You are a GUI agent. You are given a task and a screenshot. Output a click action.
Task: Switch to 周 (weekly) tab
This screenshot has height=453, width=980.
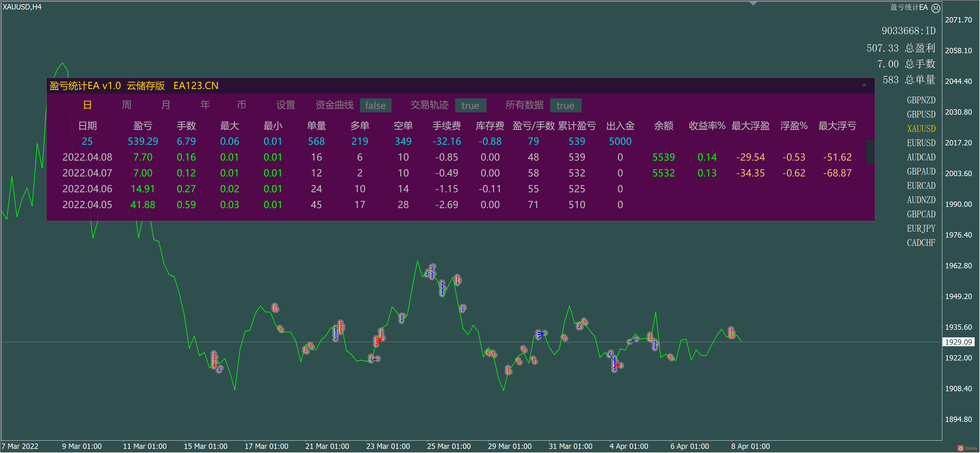point(126,105)
